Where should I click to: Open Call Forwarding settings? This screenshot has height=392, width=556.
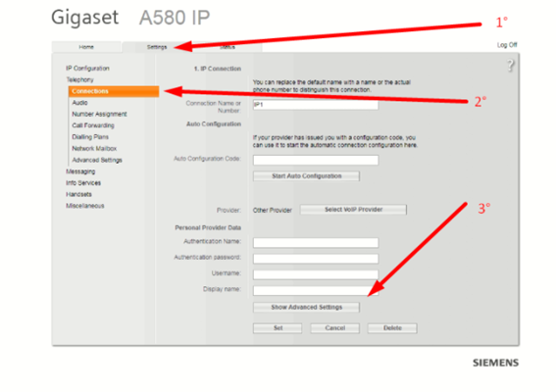point(93,125)
